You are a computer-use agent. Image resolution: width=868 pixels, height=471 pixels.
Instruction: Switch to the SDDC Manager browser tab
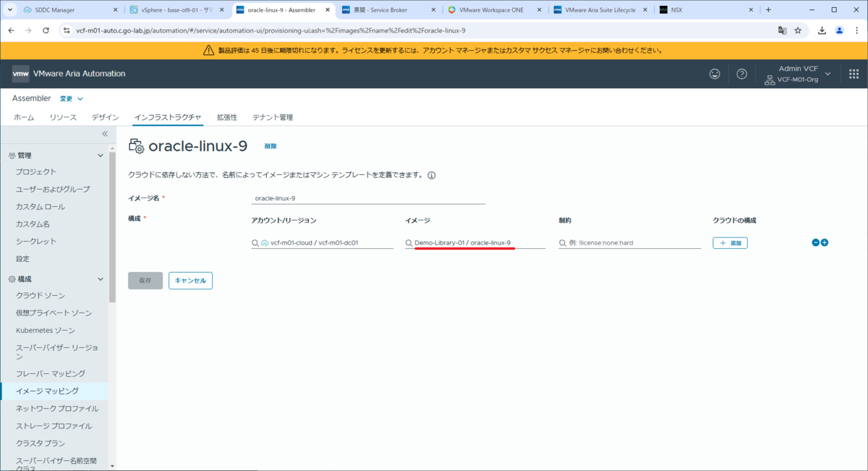click(69, 10)
